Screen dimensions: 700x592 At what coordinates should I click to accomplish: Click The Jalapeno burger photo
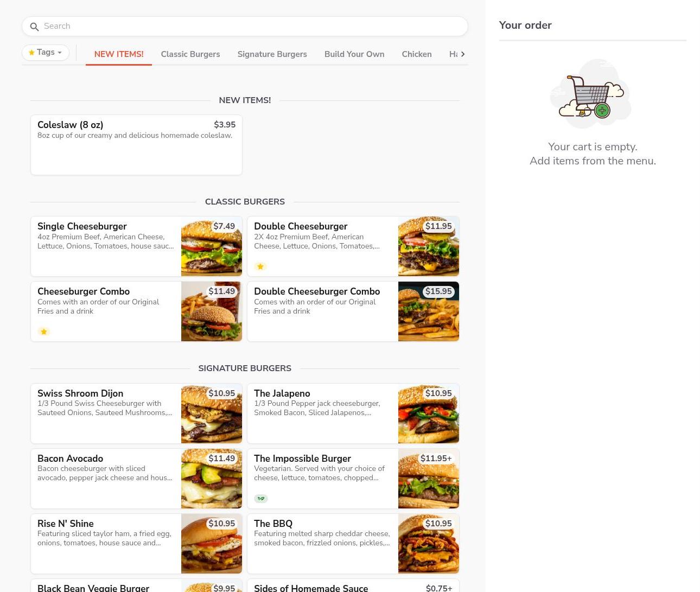pos(429,413)
